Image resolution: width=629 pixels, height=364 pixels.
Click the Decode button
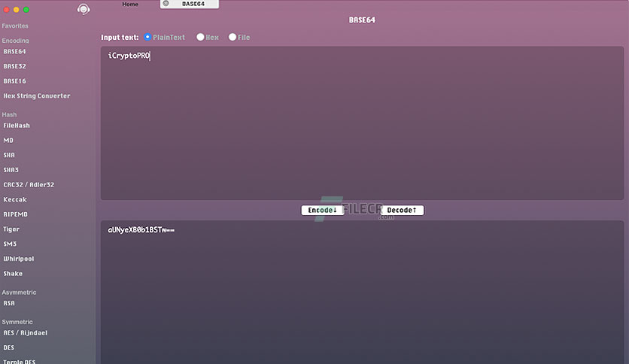[402, 210]
